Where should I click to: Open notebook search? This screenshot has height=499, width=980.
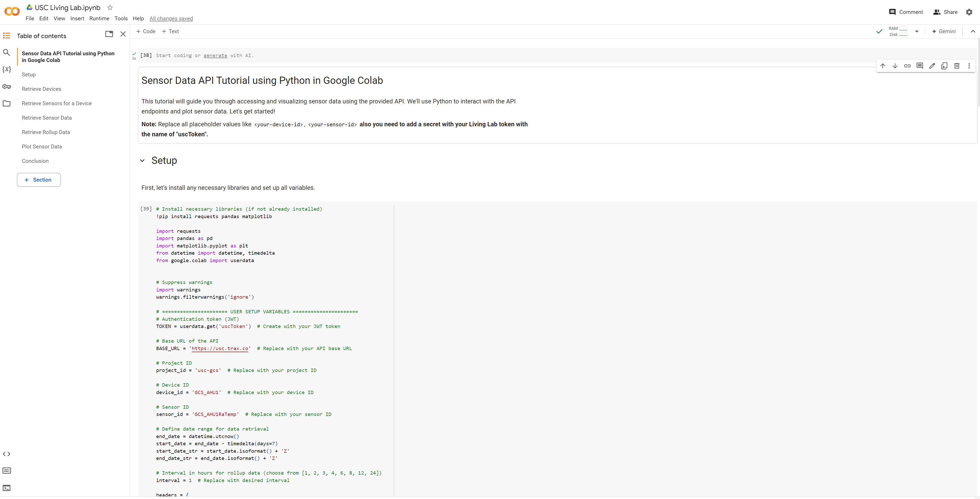click(6, 52)
